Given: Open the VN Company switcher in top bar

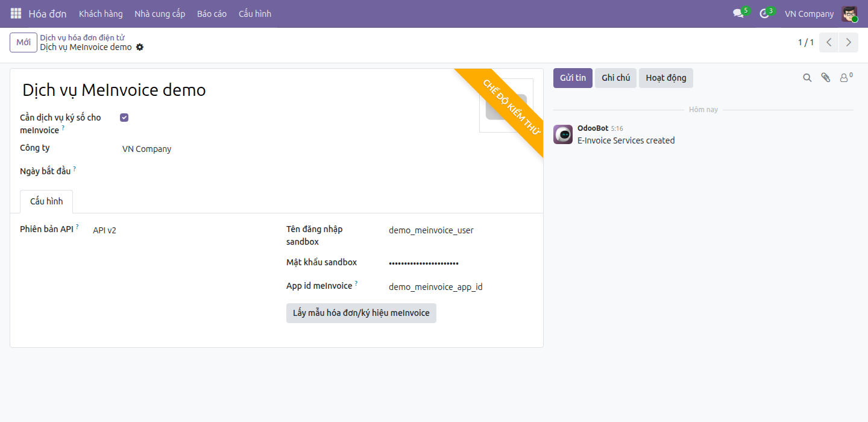Looking at the screenshot, I should tap(809, 14).
